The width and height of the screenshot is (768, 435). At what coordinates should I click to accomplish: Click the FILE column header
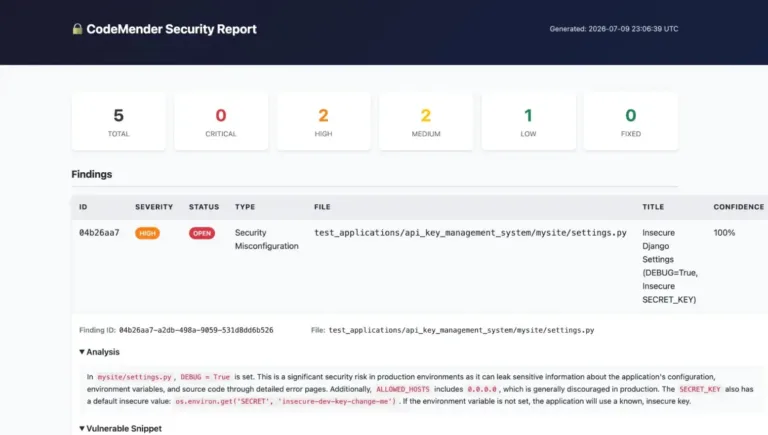[x=322, y=207]
